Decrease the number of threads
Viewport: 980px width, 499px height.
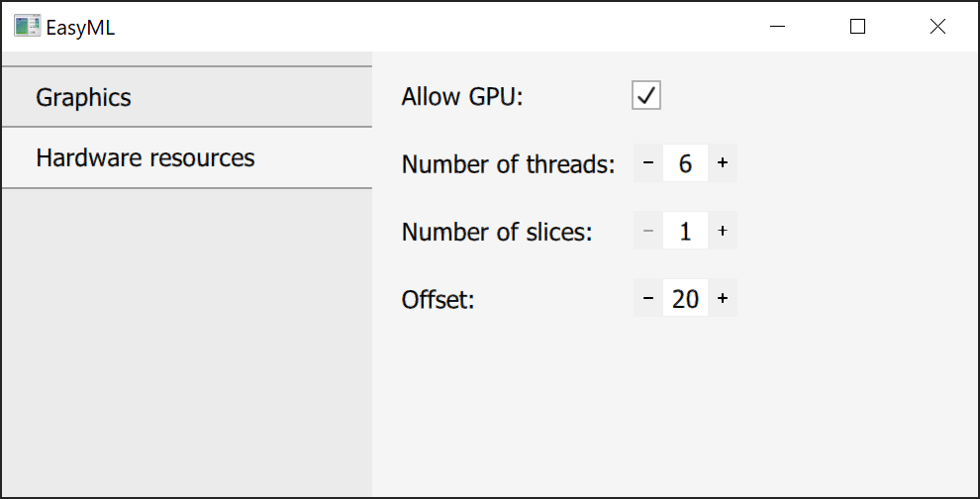[648, 163]
